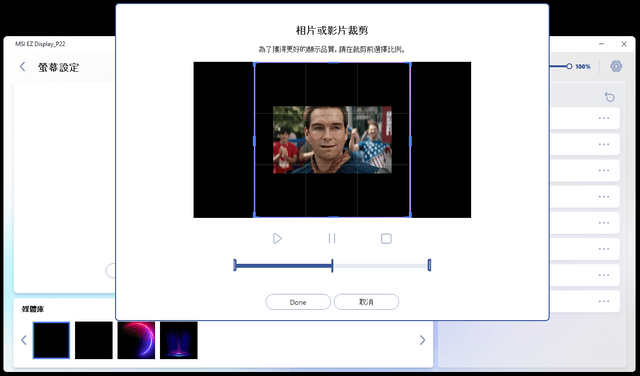Viewport: 640px width, 376px height.
Task: Click the video frame inside crop area
Action: pos(332,140)
